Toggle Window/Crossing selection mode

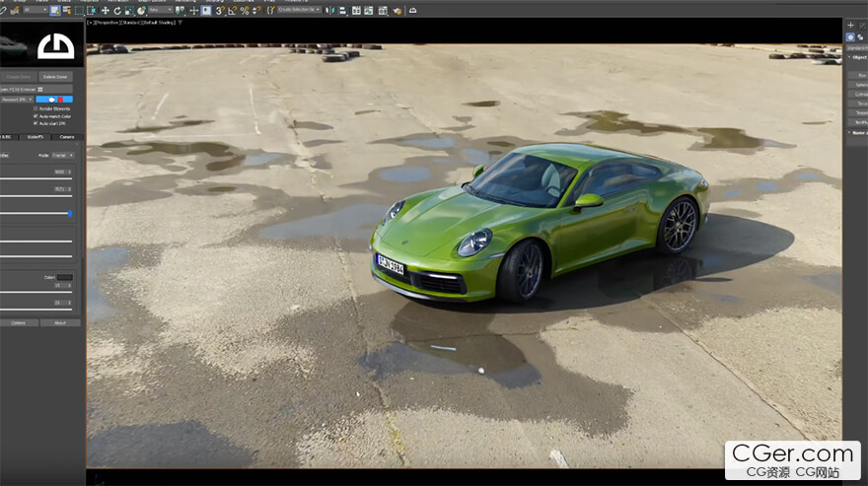pos(92,11)
